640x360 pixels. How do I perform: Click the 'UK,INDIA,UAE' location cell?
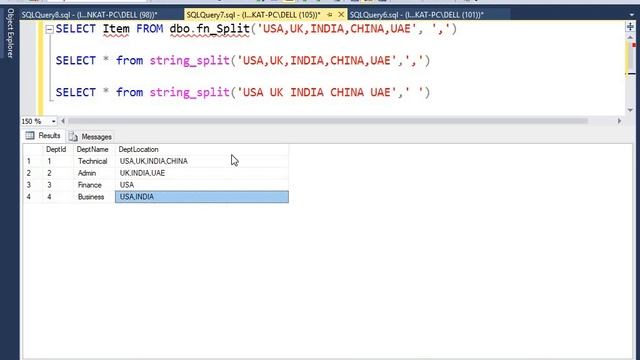(202, 173)
